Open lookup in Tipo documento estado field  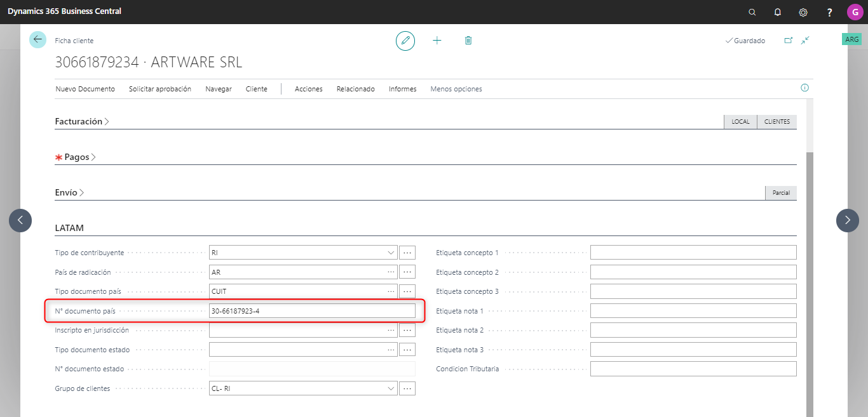click(391, 350)
